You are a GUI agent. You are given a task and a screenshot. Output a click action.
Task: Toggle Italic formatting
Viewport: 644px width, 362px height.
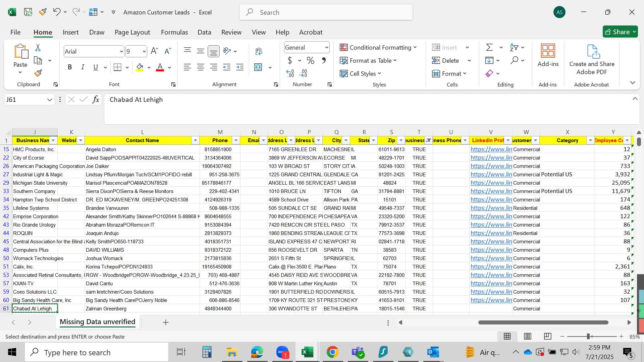(83, 67)
